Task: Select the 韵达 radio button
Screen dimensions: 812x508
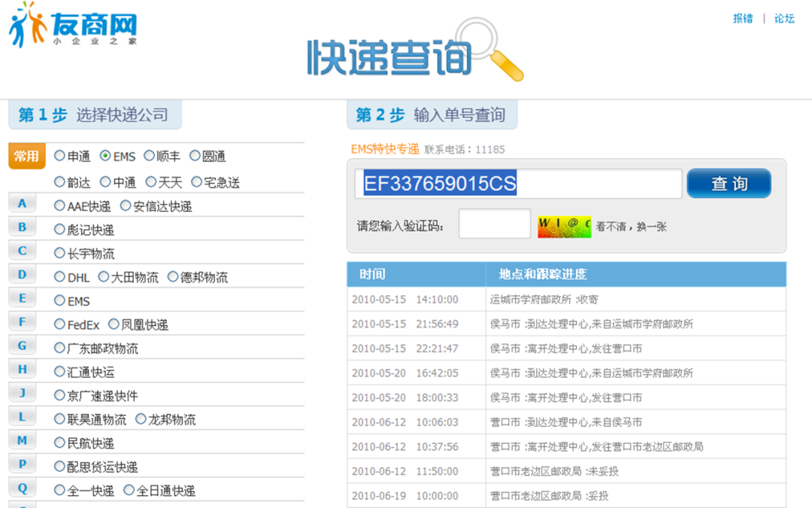Action: coord(59,182)
